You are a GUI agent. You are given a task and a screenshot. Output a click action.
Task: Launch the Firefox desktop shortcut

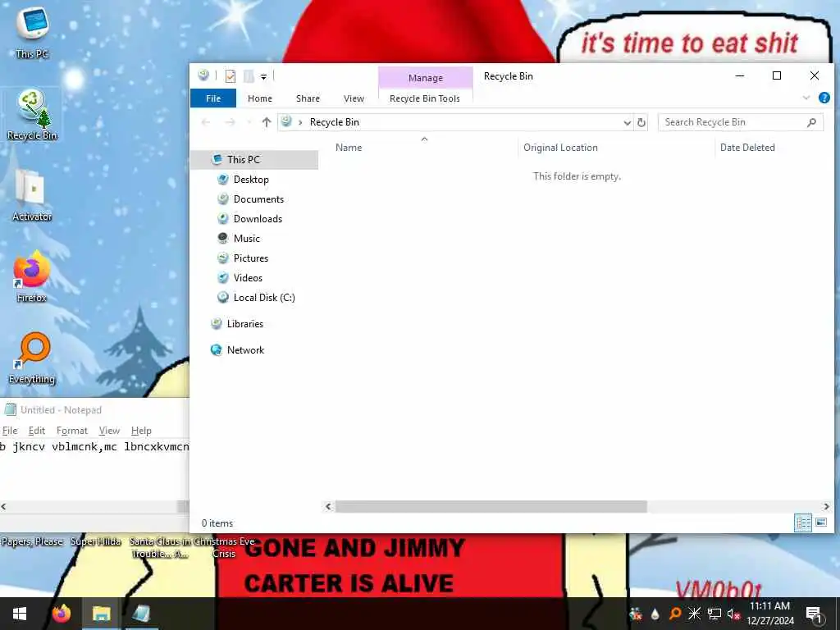(32, 277)
